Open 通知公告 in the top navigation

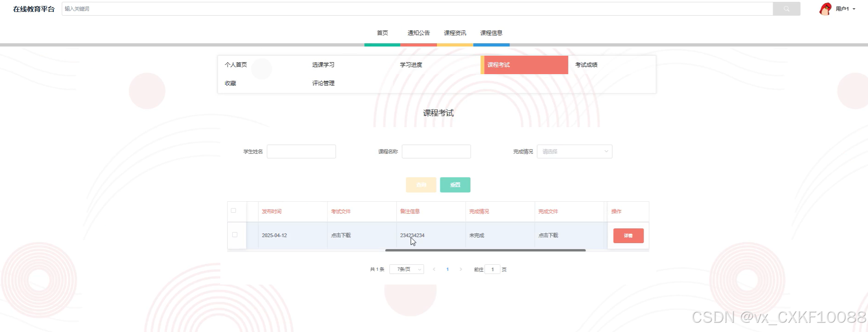tap(418, 33)
